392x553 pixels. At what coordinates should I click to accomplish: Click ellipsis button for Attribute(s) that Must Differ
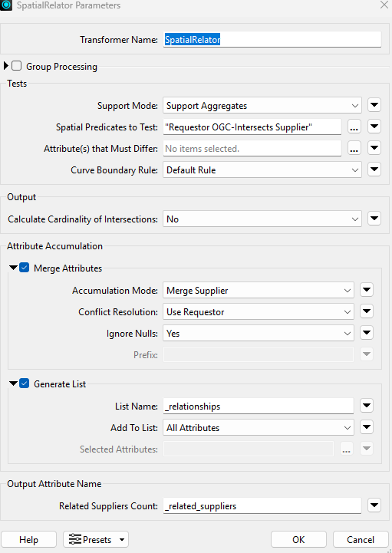click(354, 149)
